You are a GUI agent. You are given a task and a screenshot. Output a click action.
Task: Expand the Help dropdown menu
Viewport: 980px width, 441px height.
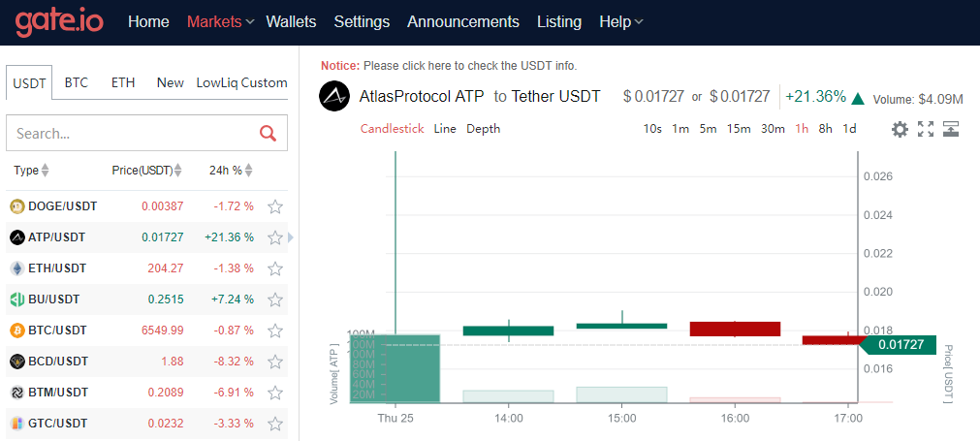tap(620, 21)
